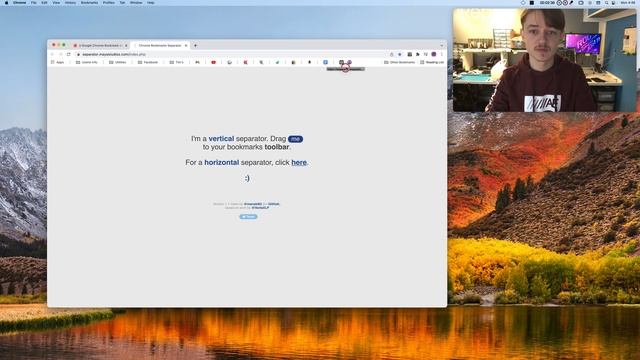Open the Tim's bookmarks folder
This screenshot has width=640, height=360.
[x=177, y=62]
